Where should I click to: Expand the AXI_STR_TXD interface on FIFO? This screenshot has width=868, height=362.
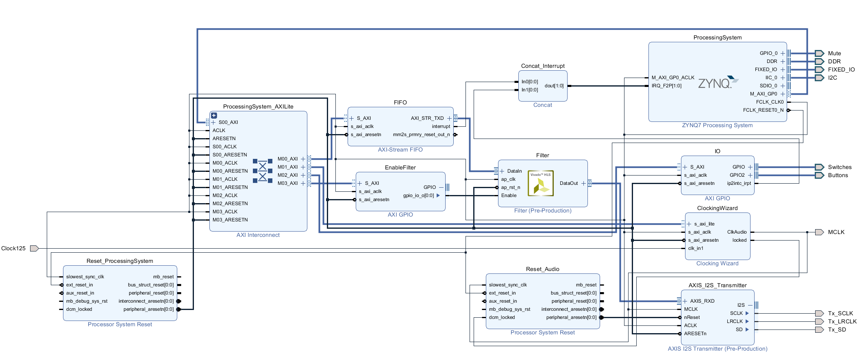[x=449, y=118]
